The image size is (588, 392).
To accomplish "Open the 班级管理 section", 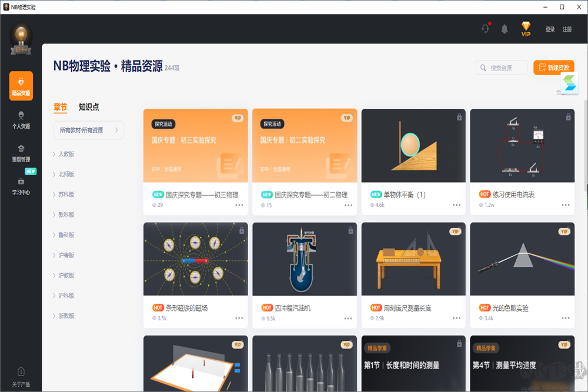I will click(21, 153).
